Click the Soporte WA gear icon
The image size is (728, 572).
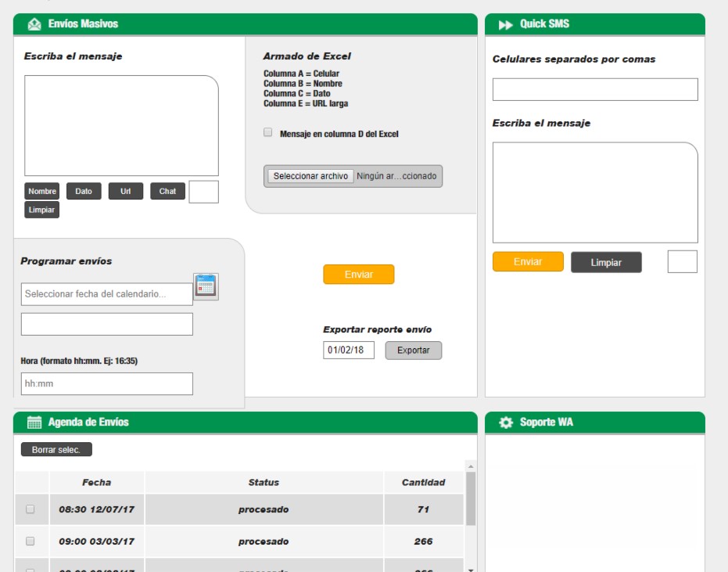click(506, 423)
